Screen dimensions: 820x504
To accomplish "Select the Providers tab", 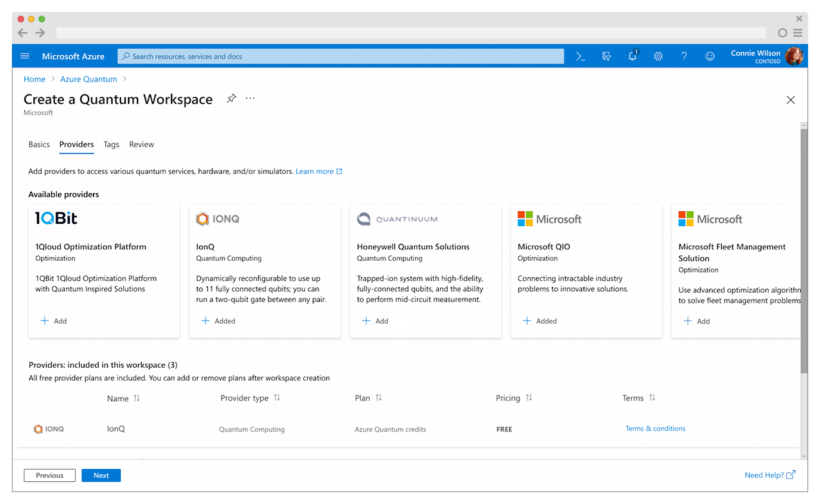I will 77,144.
